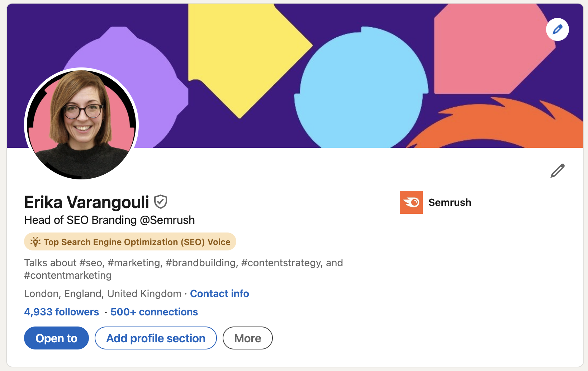This screenshot has width=588, height=371.
Task: Click the Top SEO Voice badge
Action: click(130, 241)
